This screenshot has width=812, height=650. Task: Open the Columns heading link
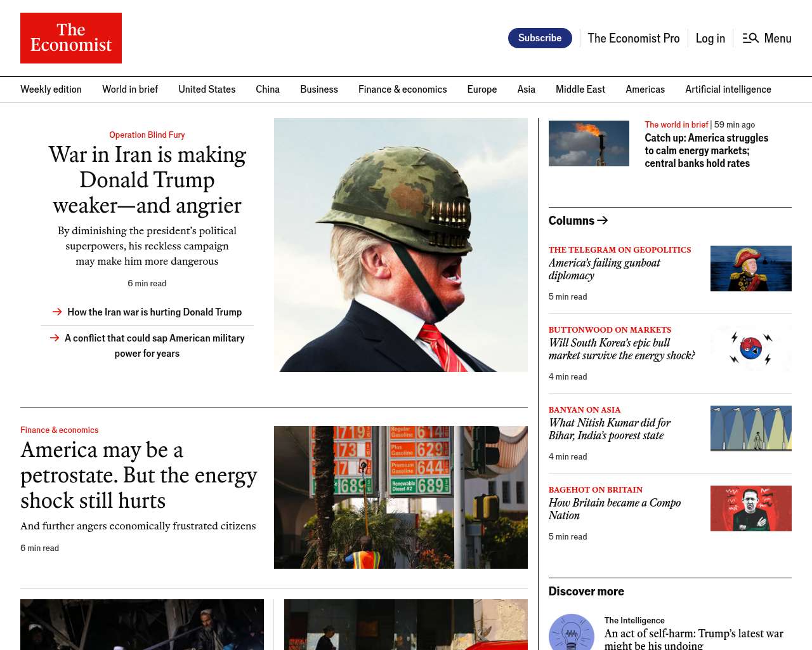click(572, 220)
